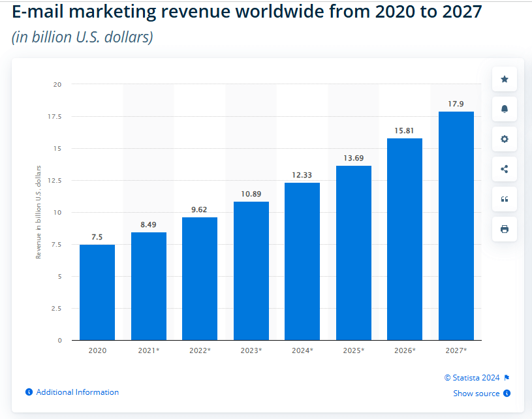Open the citation quote icon
The image size is (532, 419).
point(504,199)
